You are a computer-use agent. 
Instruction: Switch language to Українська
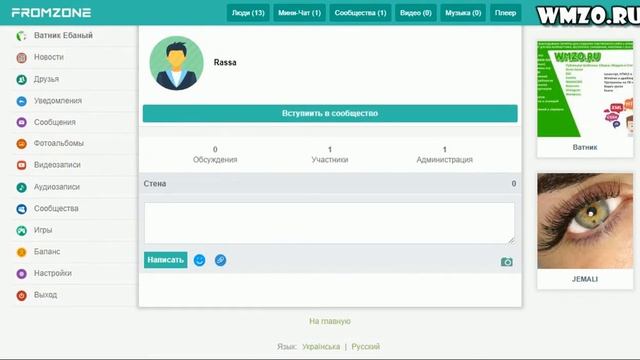click(x=321, y=347)
